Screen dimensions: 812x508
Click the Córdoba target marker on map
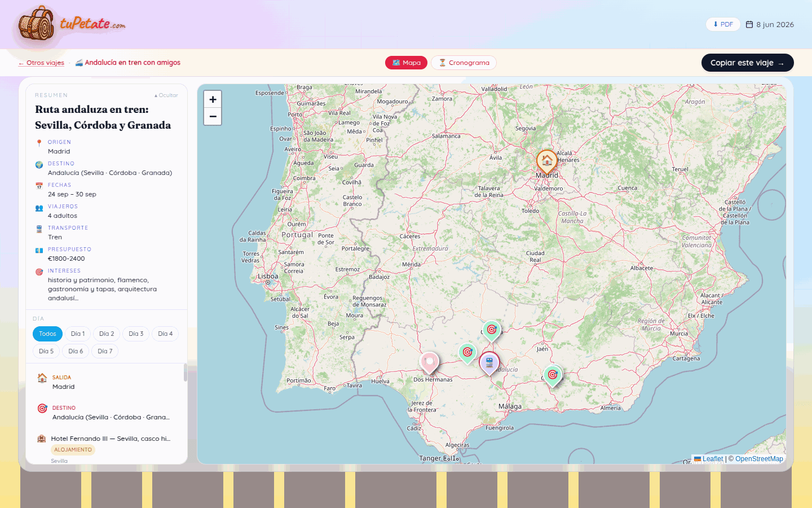point(492,330)
